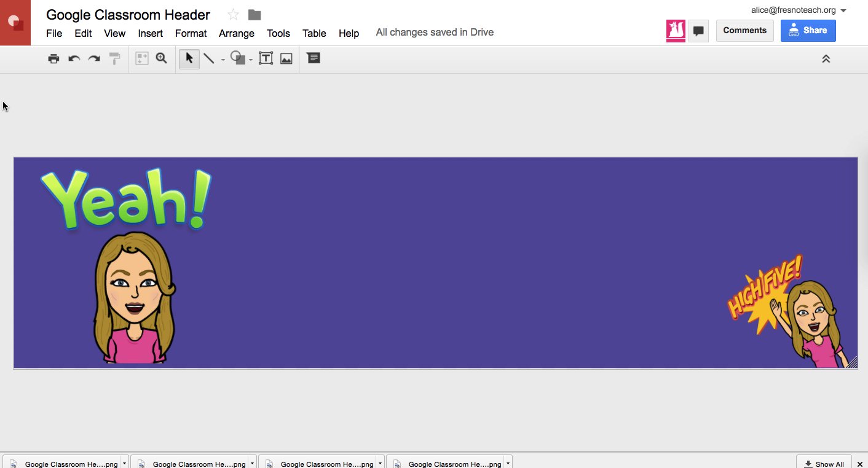Click the Redo arrow
This screenshot has height=468, width=868.
point(94,59)
